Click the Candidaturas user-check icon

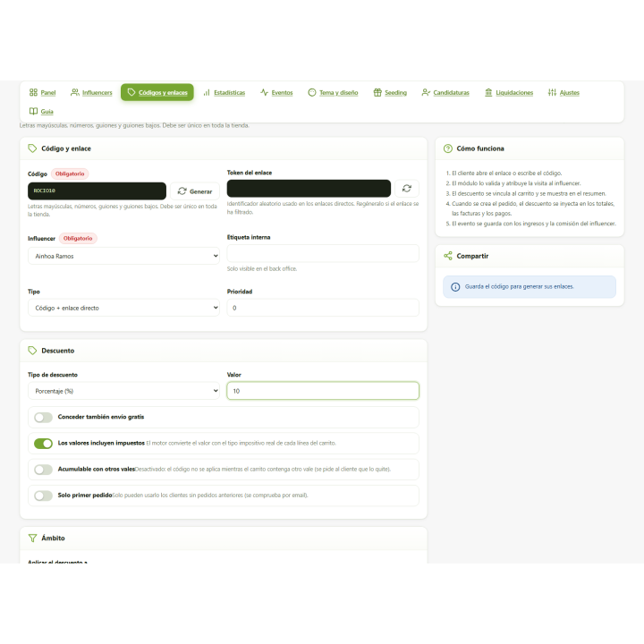pyautogui.click(x=426, y=92)
